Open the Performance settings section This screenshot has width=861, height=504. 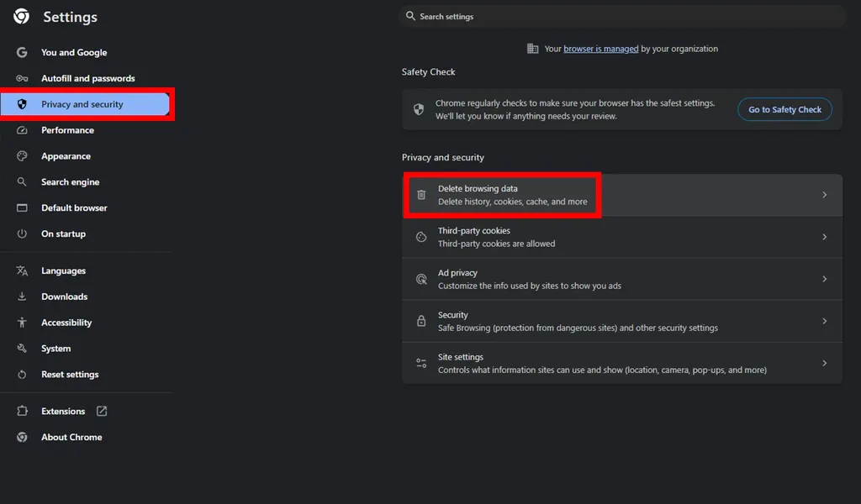[67, 130]
